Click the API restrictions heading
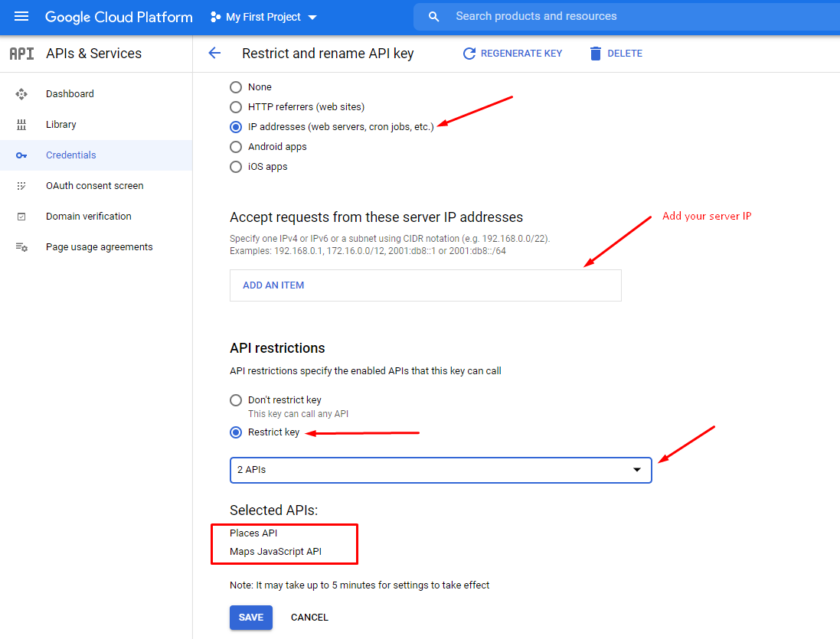 click(277, 348)
